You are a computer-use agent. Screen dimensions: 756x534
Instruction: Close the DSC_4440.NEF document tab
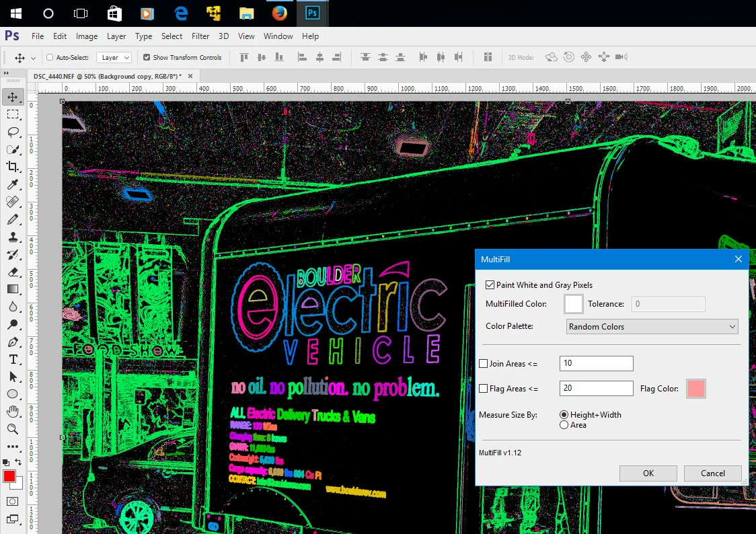pos(190,76)
